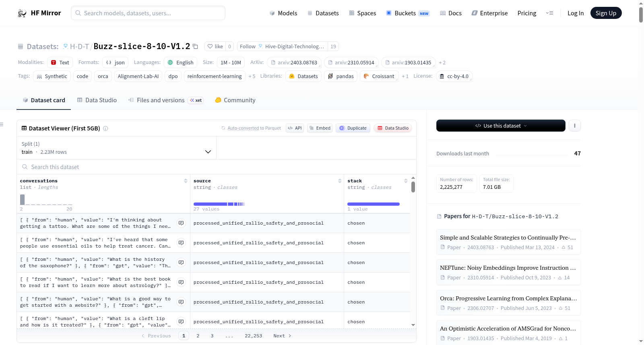Click Next page in the viewer pagination
This screenshot has width=644, height=345.
pos(282,336)
